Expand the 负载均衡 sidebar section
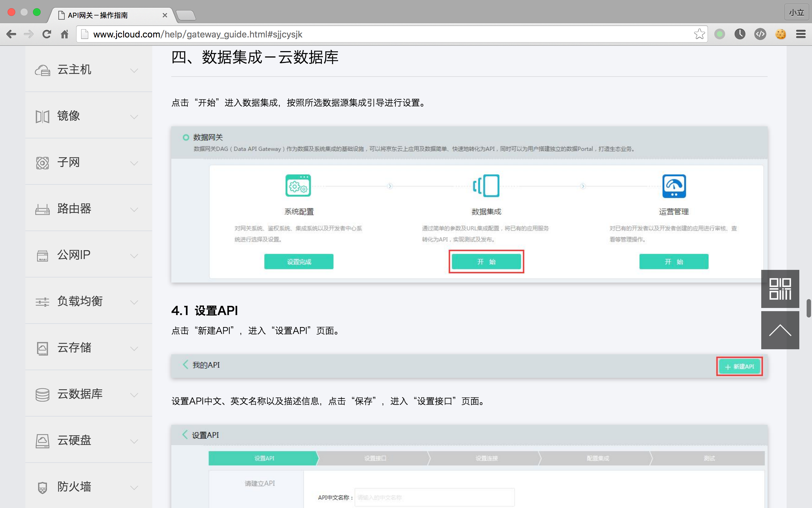812x508 pixels. click(x=134, y=302)
